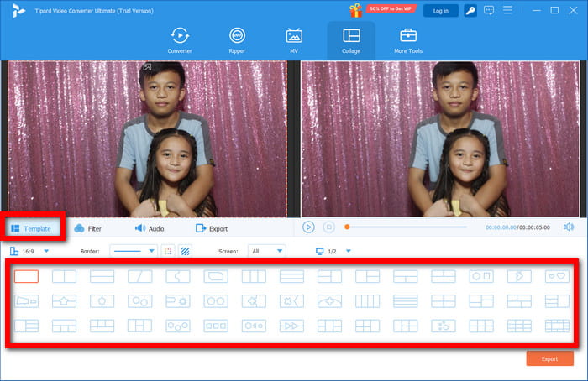Click the playback progress slider handle
The image size is (588, 381).
[x=347, y=227]
